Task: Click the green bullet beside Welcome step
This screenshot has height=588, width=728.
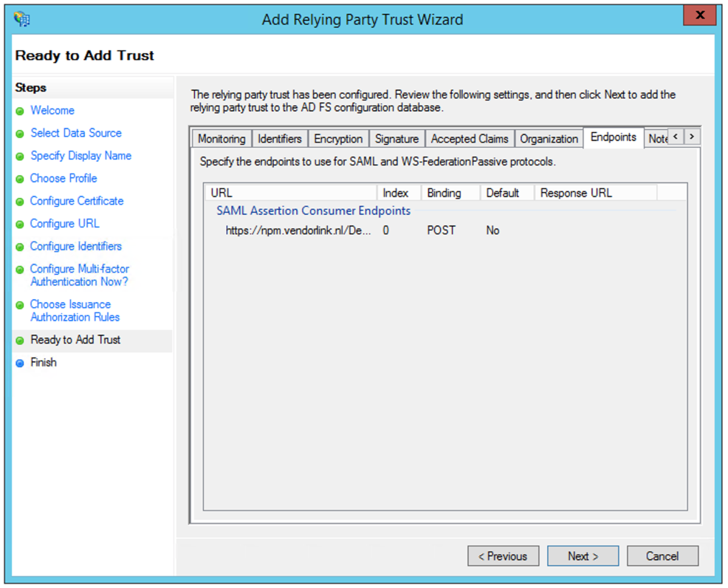Action: pyautogui.click(x=20, y=112)
